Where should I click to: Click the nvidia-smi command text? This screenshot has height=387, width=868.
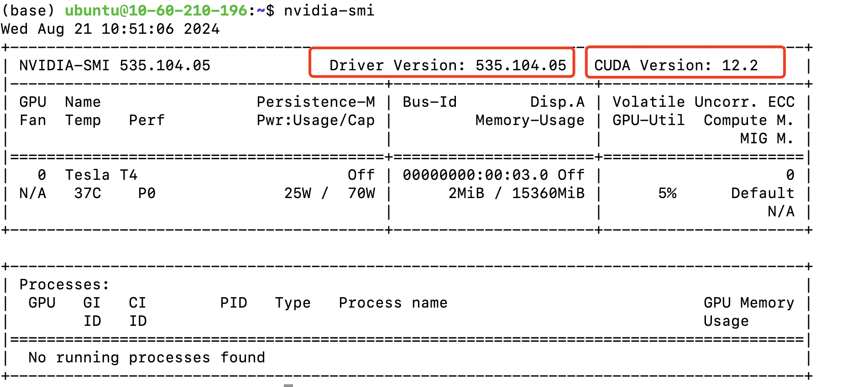pos(329,10)
